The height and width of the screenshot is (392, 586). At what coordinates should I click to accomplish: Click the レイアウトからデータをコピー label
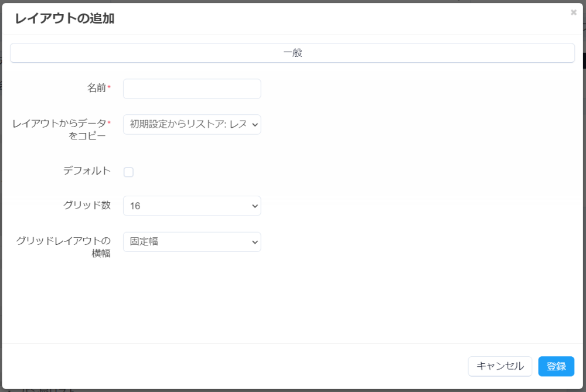[x=60, y=129]
